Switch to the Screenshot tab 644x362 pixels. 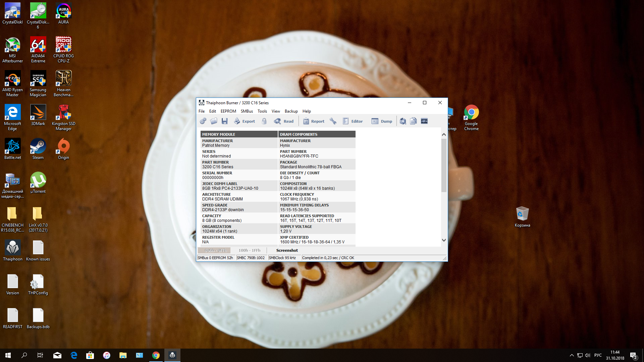[x=287, y=250]
